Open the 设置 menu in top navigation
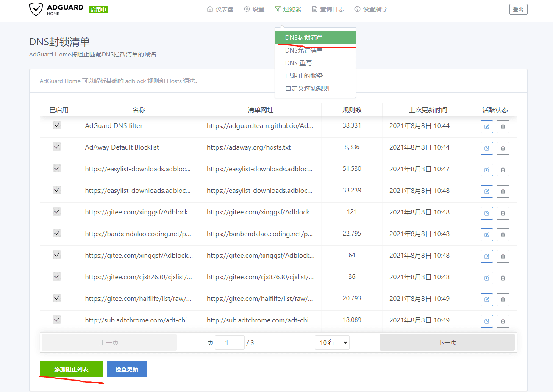Screen dimensions: 553x392 click(x=254, y=9)
